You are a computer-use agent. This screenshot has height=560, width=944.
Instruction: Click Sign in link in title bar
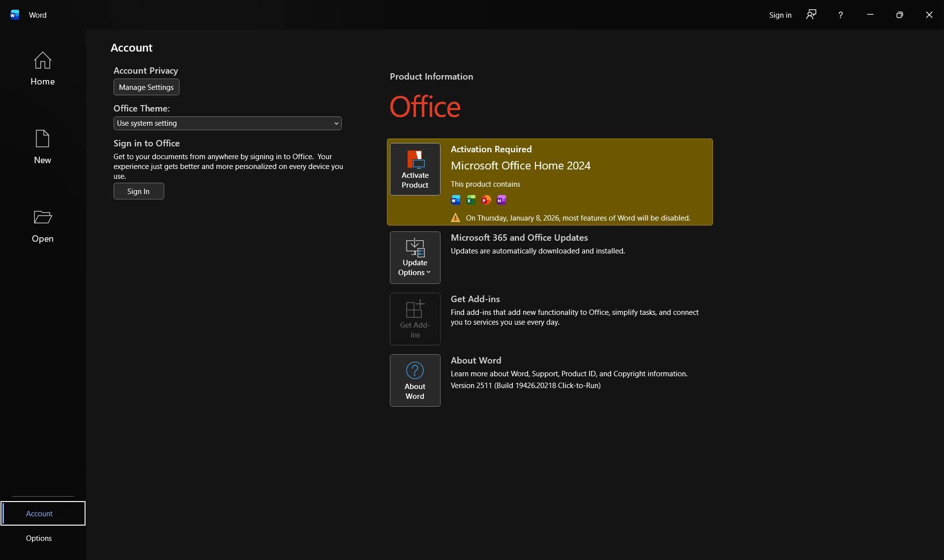pos(780,15)
